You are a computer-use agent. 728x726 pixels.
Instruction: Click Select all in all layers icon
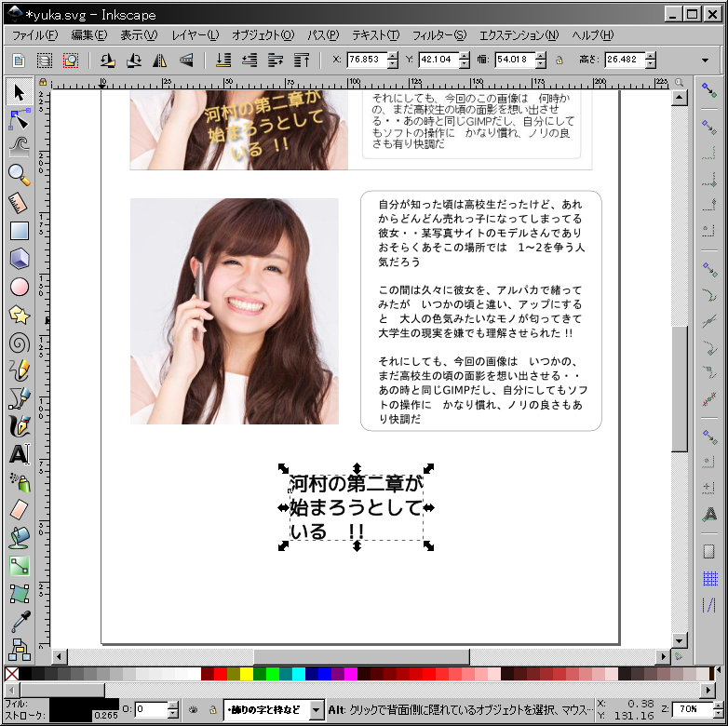[45, 60]
